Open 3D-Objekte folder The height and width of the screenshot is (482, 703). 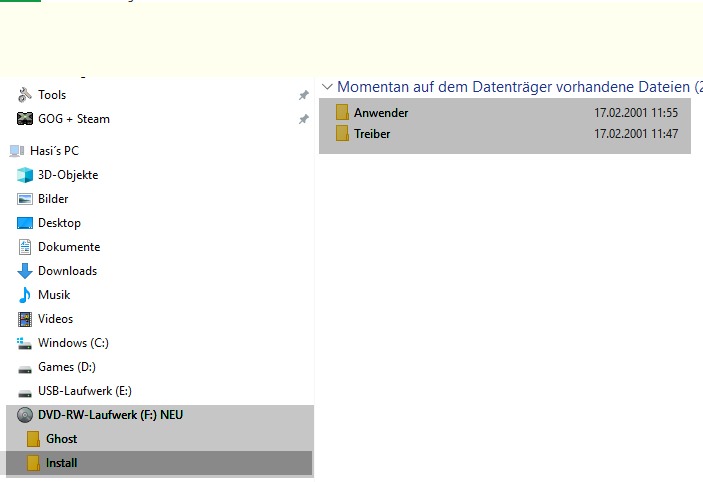pyautogui.click(x=68, y=175)
